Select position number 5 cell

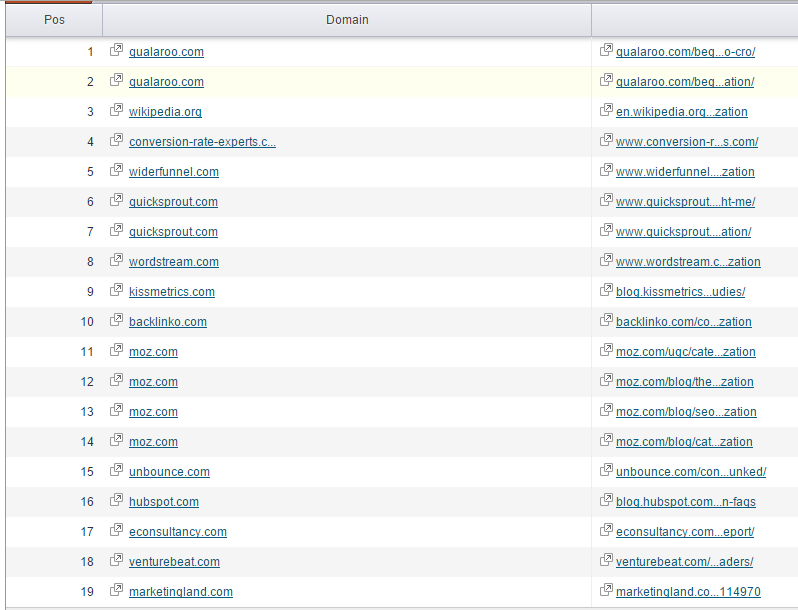click(x=54, y=172)
